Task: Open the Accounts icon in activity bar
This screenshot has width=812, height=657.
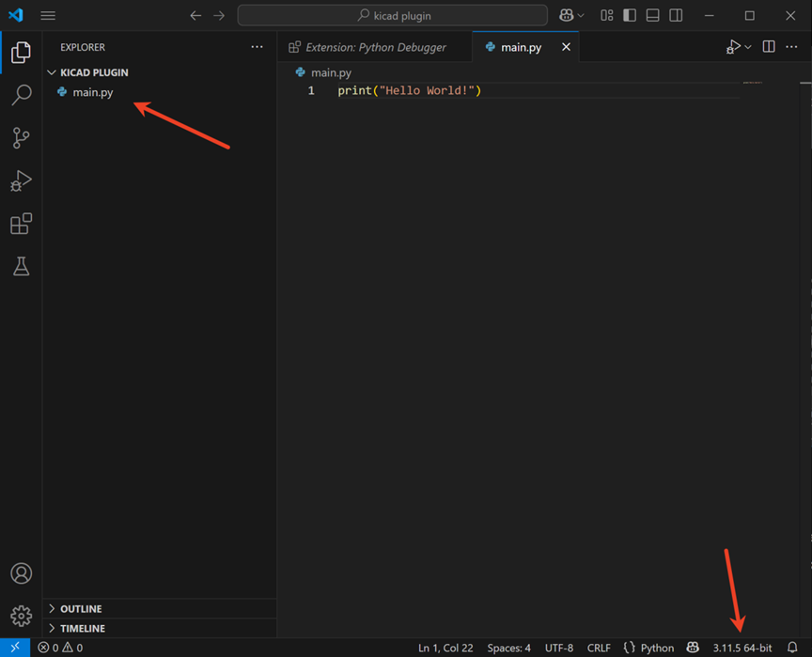Action: (21, 573)
